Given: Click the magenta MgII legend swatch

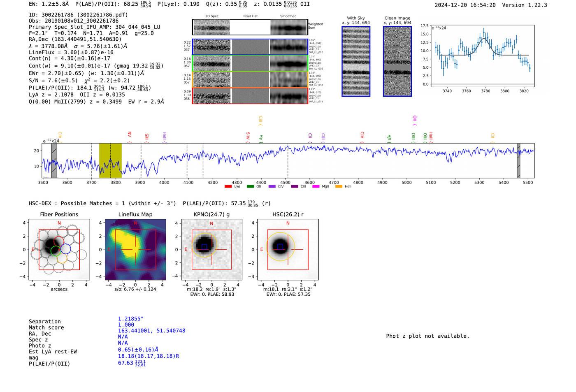Looking at the screenshot, I should (316, 187).
